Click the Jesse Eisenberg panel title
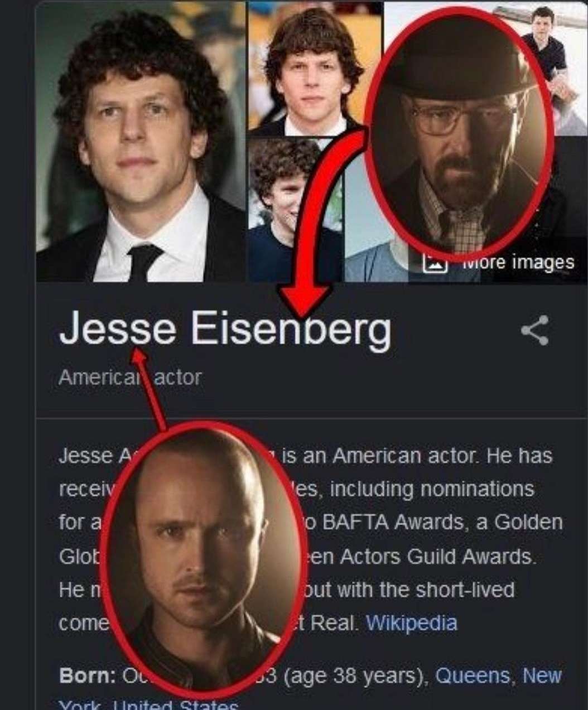The width and height of the screenshot is (588, 710). click(x=225, y=329)
